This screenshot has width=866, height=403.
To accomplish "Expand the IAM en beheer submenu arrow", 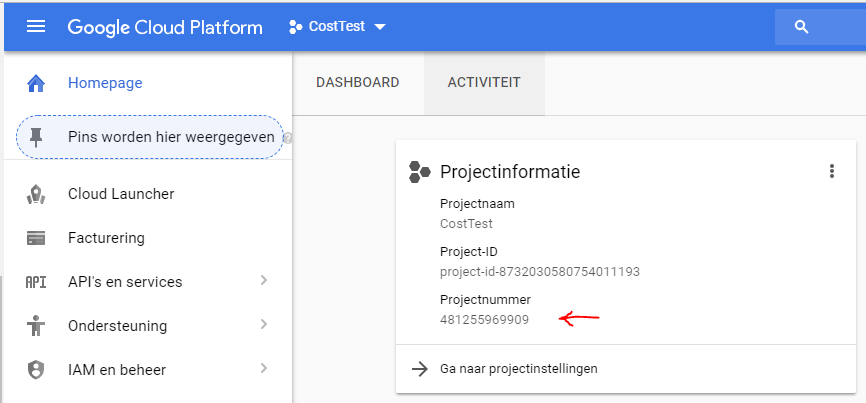I will click(x=264, y=369).
